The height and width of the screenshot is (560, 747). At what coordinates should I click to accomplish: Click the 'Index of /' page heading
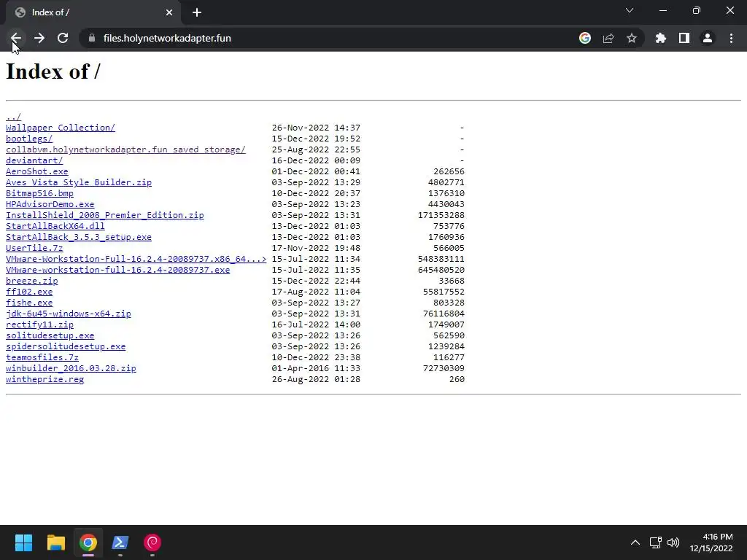[53, 72]
